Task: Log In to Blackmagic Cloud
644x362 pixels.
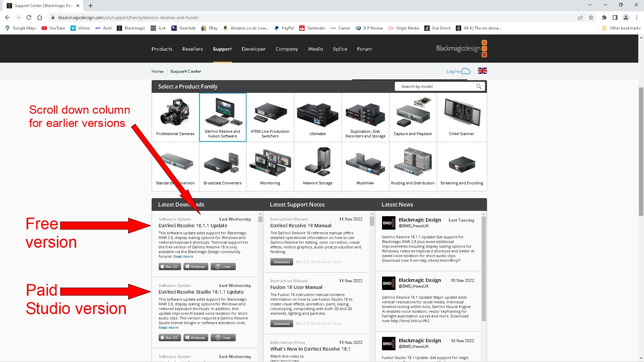Action: (459, 71)
